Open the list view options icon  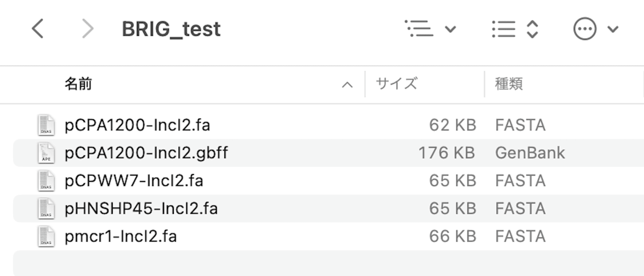tap(419, 29)
